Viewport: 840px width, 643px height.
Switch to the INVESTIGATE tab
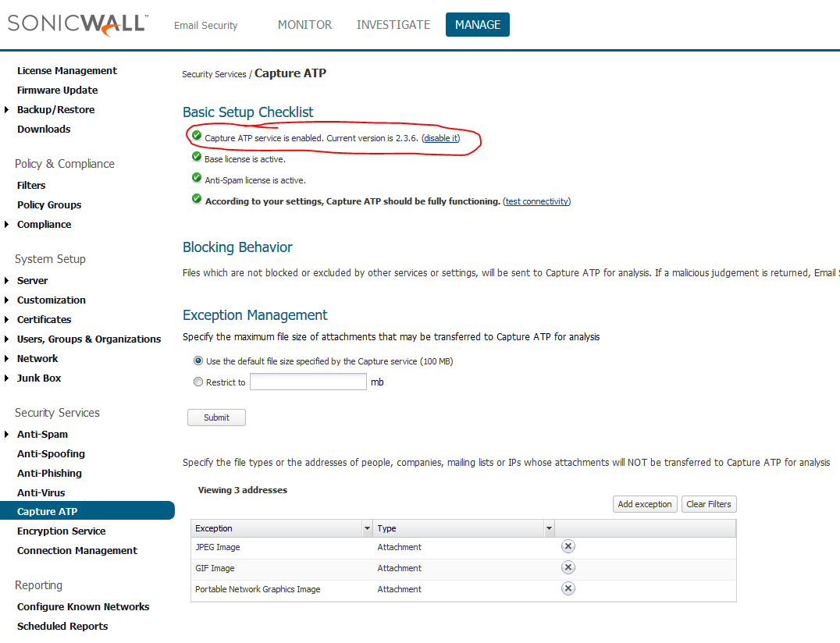coord(393,25)
